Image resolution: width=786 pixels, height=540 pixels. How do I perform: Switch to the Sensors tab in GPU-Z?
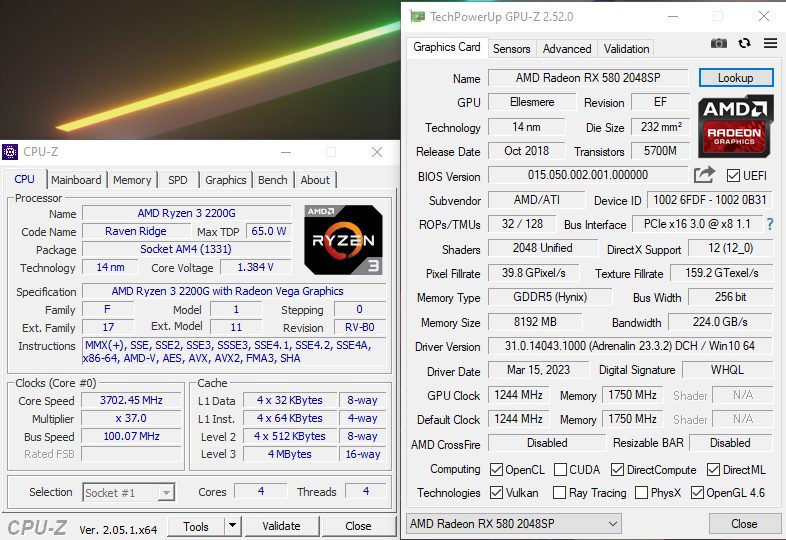click(511, 49)
